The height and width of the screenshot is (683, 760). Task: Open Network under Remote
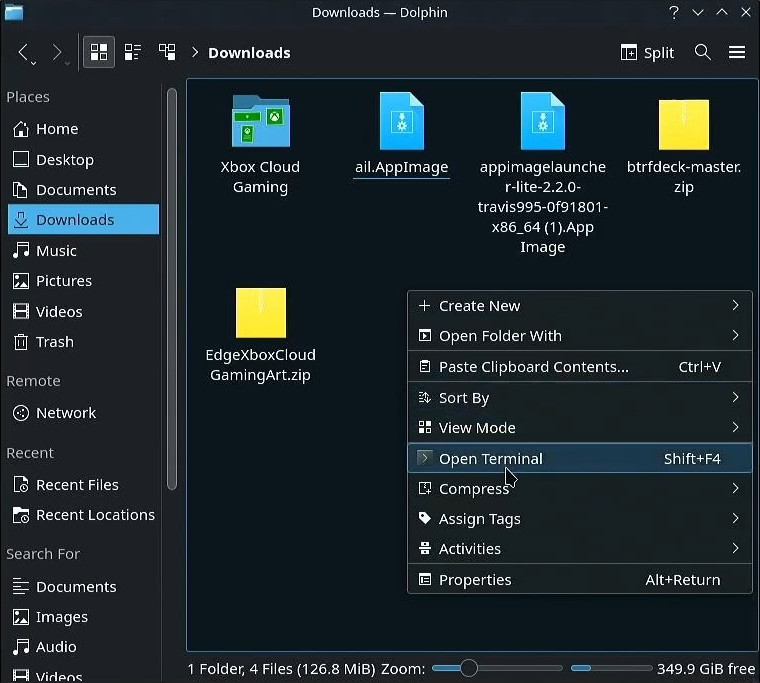point(83,413)
